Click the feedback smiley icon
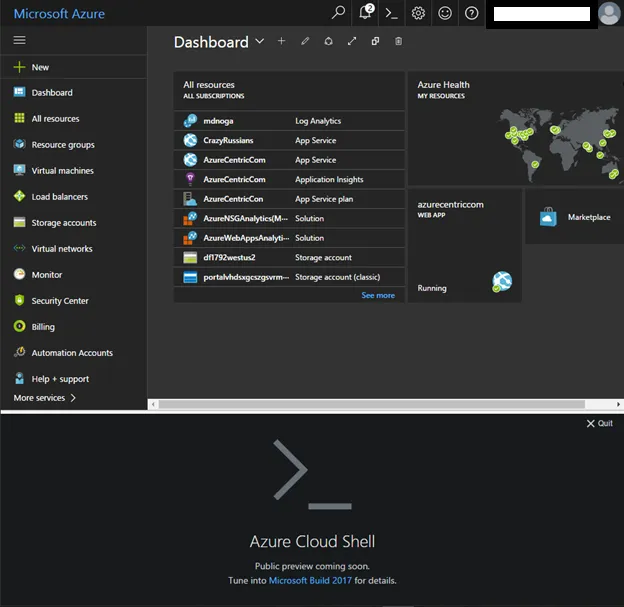 pyautogui.click(x=445, y=13)
